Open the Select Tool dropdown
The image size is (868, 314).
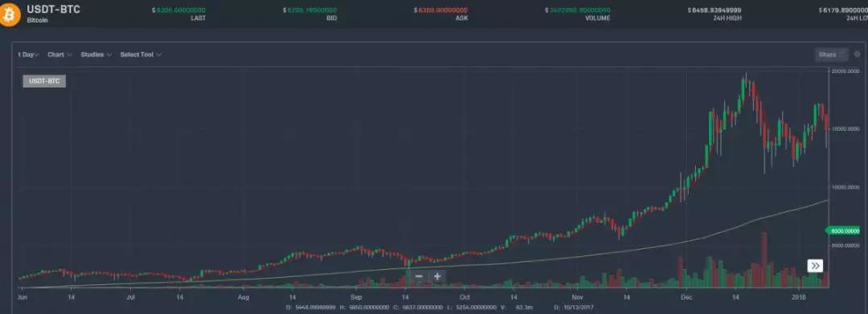pos(141,55)
